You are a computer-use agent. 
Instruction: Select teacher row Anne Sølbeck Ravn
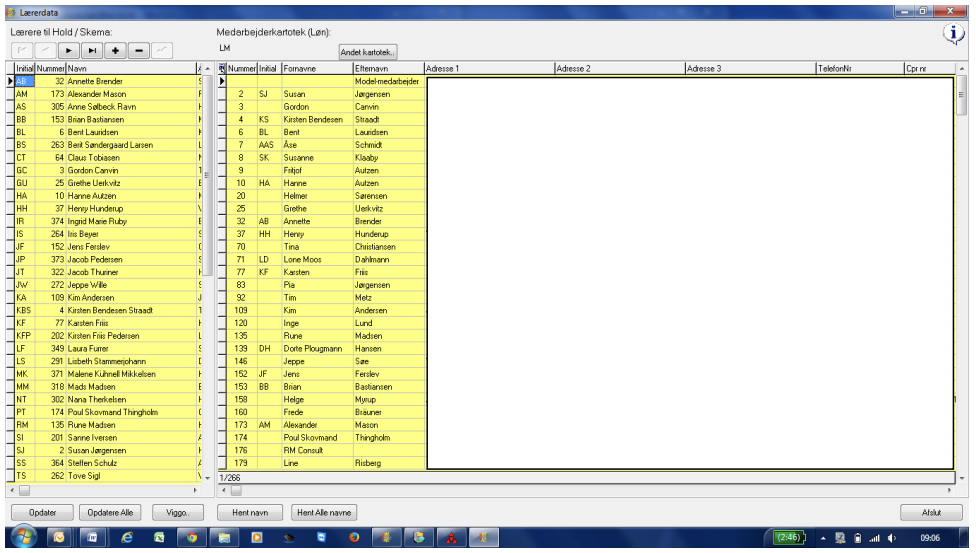pos(106,106)
